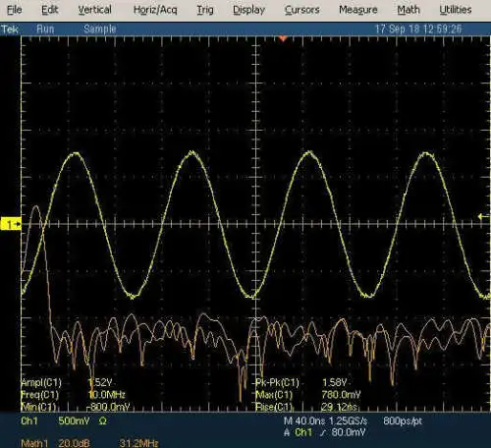Click the channel 1 ground reference marker
This screenshot has width=491, height=448.
(11, 224)
